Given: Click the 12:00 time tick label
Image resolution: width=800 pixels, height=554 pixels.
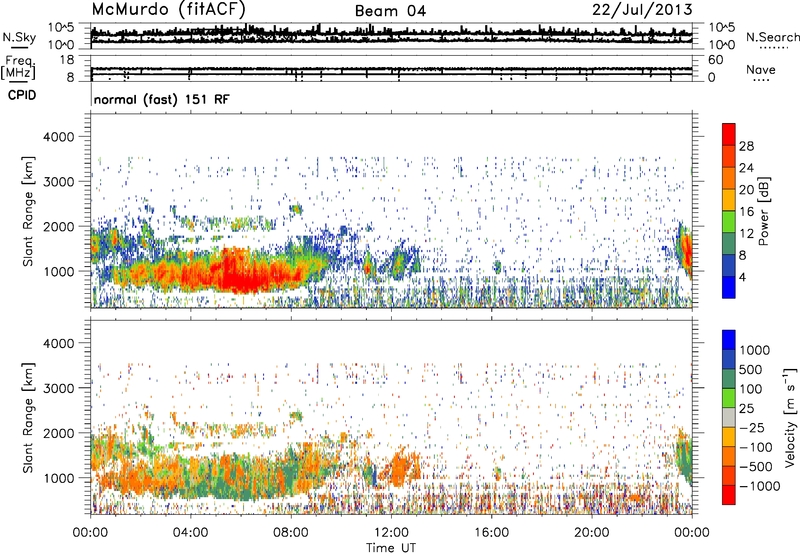Looking at the screenshot, I should (391, 533).
